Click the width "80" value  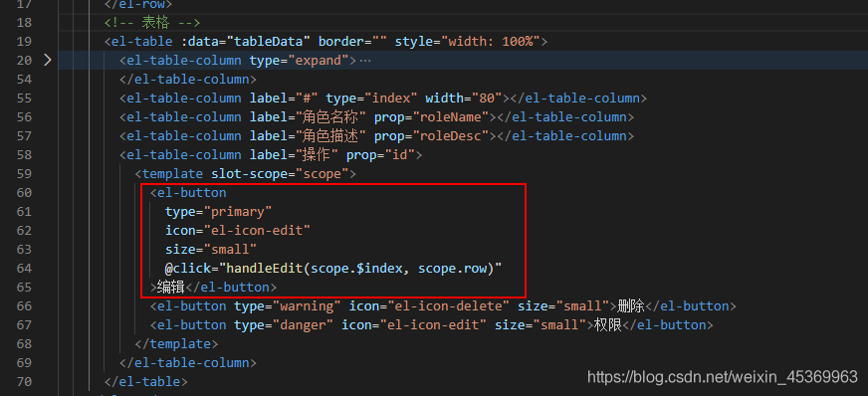[486, 98]
